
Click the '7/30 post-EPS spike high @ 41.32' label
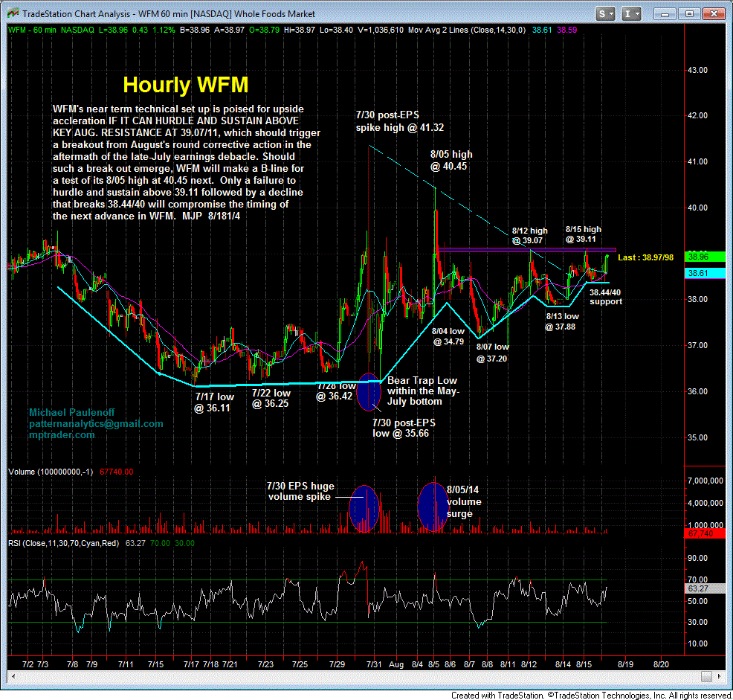(x=400, y=121)
